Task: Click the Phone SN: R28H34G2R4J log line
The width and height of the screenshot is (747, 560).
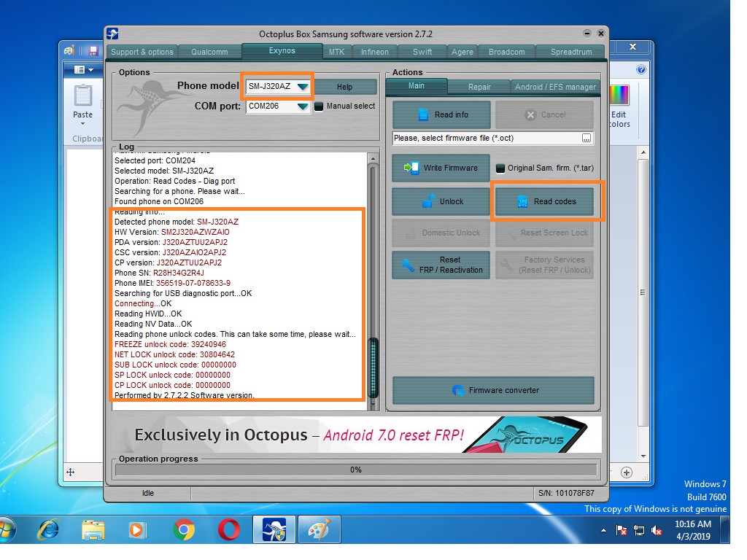Action: pyautogui.click(x=159, y=273)
